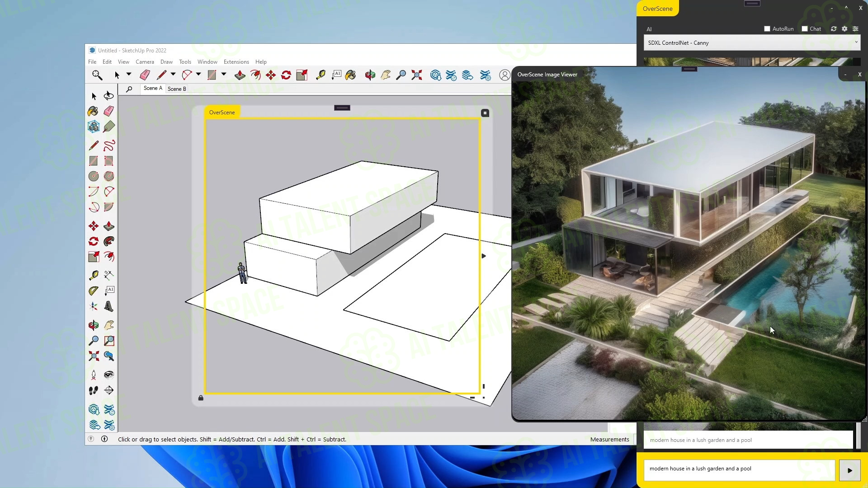Open the SDXL ControlNet - Canny dropdown

752,43
